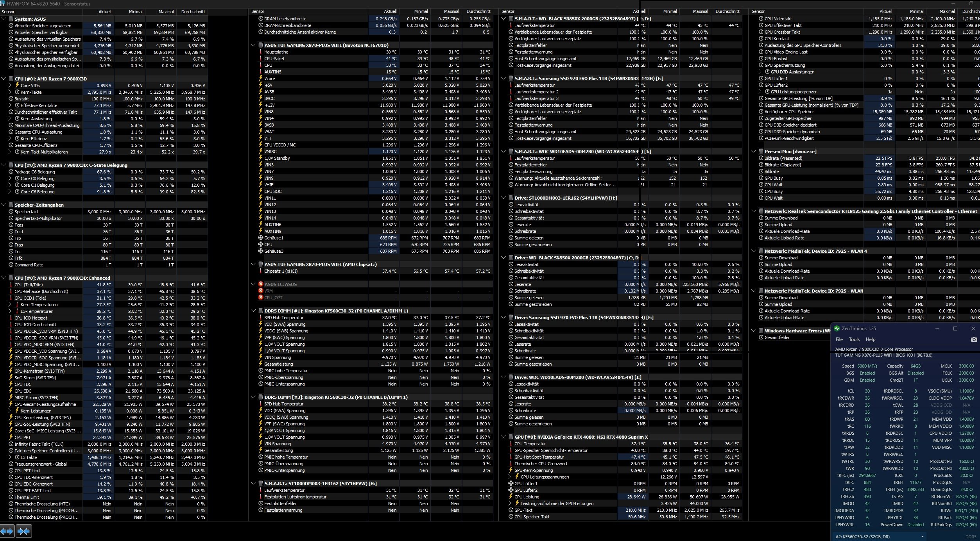Click the Gehäuse1 fan icon
This screenshot has height=541, width=980.
pyautogui.click(x=261, y=238)
